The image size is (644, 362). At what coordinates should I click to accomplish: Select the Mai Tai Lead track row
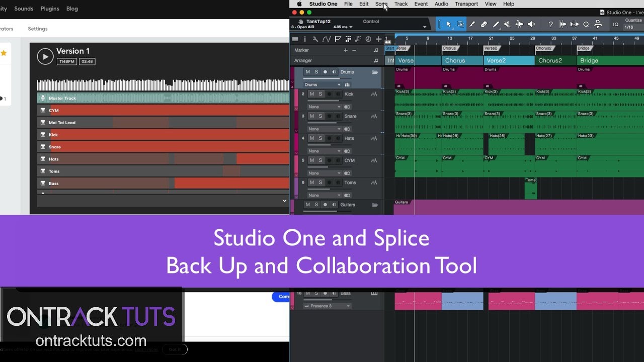163,123
